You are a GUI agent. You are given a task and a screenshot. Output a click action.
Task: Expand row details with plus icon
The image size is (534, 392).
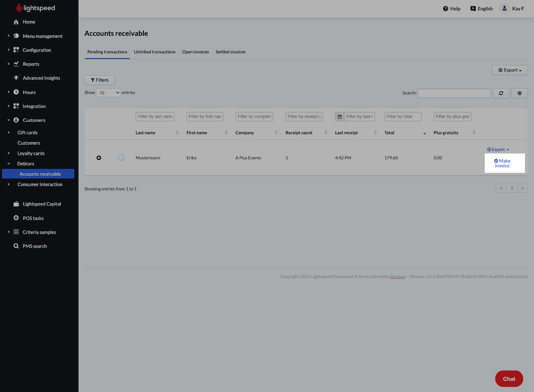coord(99,158)
